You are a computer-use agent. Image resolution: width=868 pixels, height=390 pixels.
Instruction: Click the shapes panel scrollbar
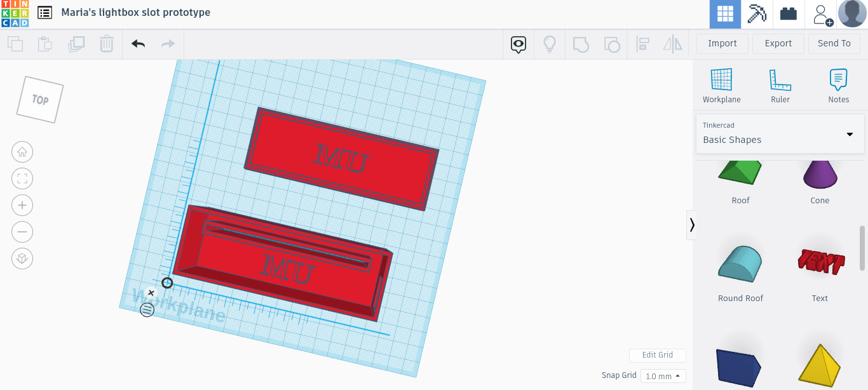(x=862, y=248)
